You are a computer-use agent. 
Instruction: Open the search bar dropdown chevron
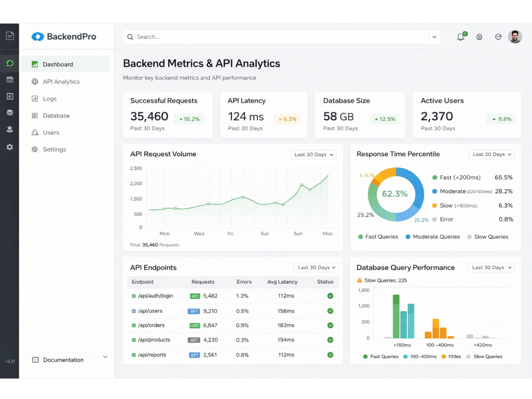(434, 37)
